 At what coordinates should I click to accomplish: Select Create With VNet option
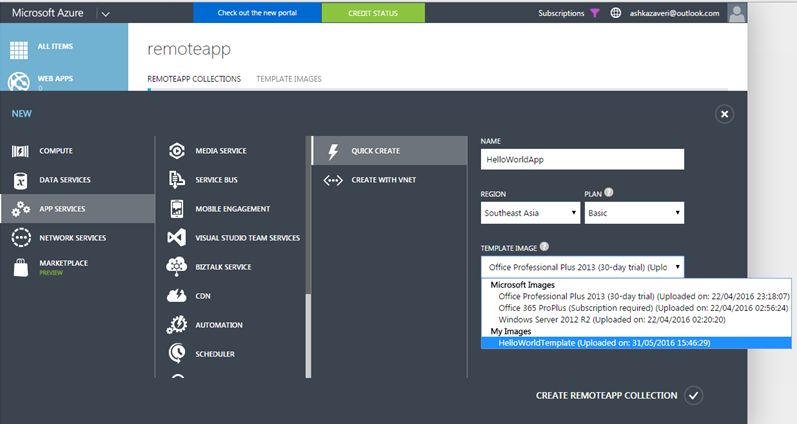pos(389,180)
